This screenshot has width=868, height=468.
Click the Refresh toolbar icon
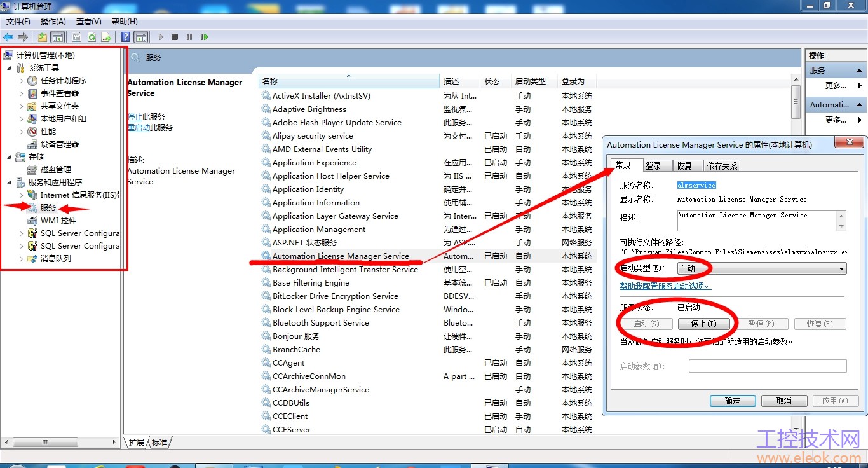(x=92, y=37)
